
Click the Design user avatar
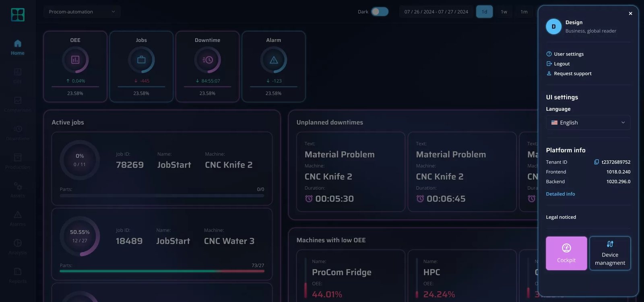(553, 27)
